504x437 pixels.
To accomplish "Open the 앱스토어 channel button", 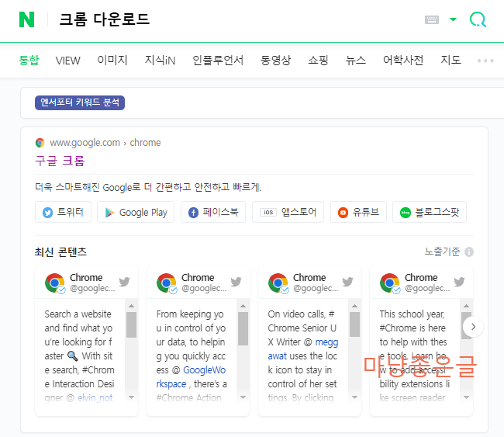I will coord(288,212).
